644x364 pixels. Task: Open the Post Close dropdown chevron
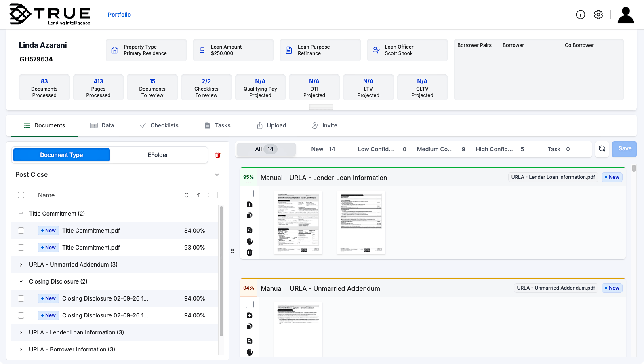coord(217,175)
